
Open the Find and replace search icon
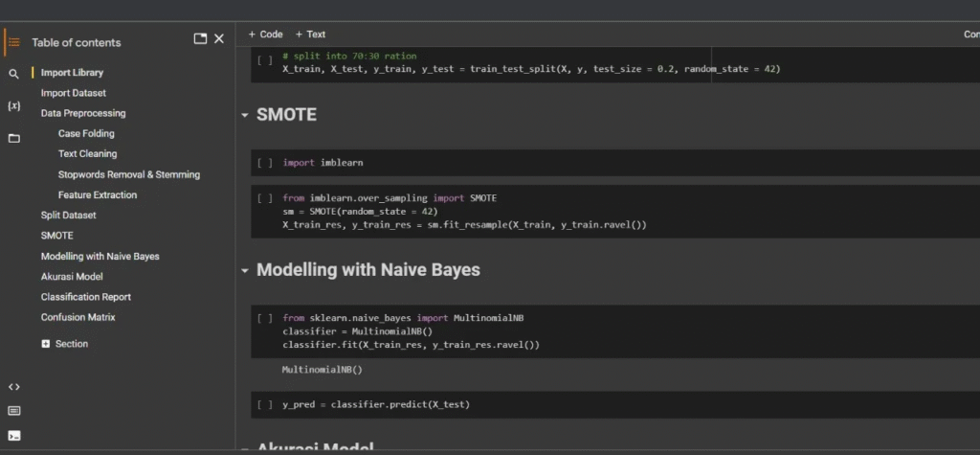pyautogui.click(x=13, y=74)
